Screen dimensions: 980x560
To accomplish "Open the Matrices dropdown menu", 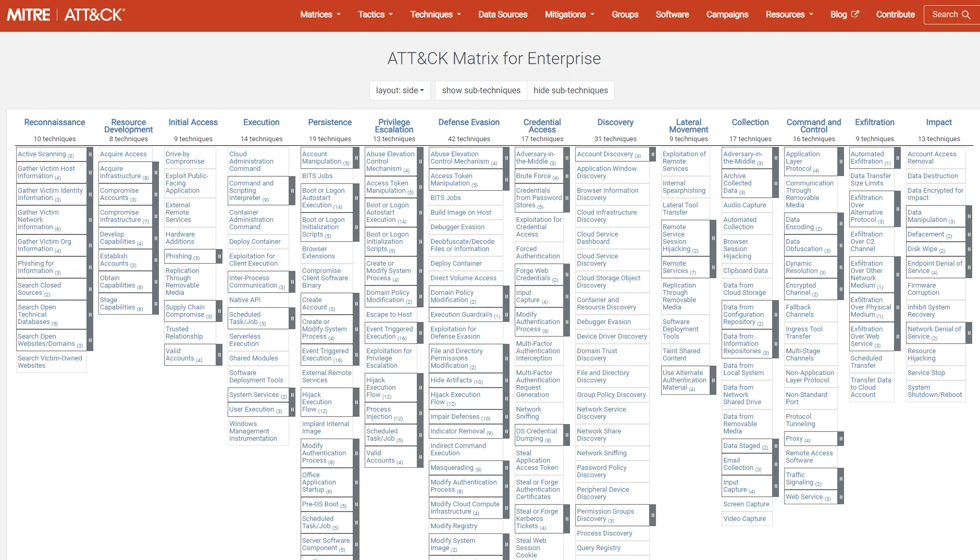I will click(x=320, y=15).
